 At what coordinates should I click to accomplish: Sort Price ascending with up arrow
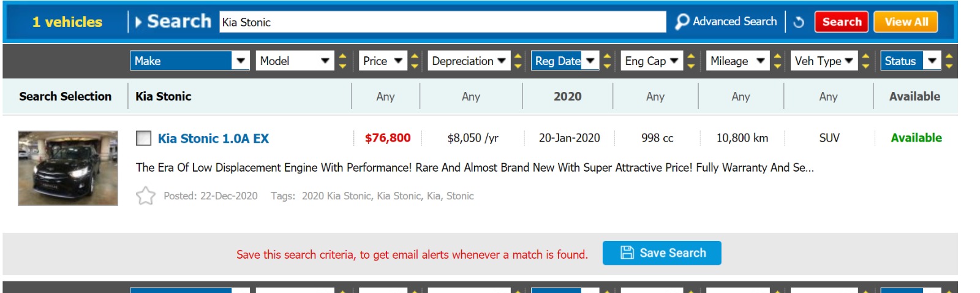tap(415, 56)
